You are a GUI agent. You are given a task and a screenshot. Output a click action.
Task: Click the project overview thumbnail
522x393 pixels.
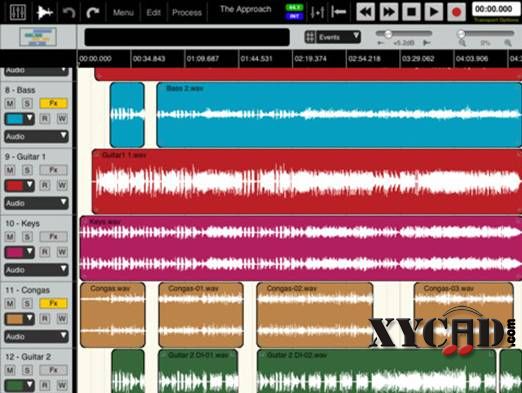click(x=38, y=37)
